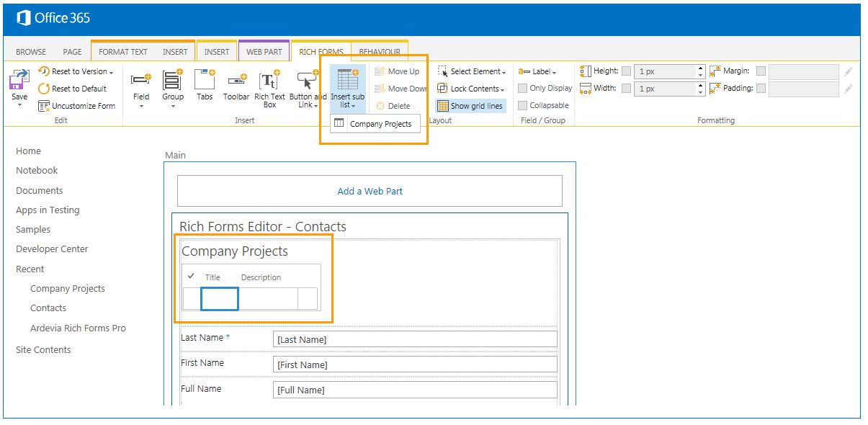
Task: Open Documents in left navigation
Action: click(40, 190)
